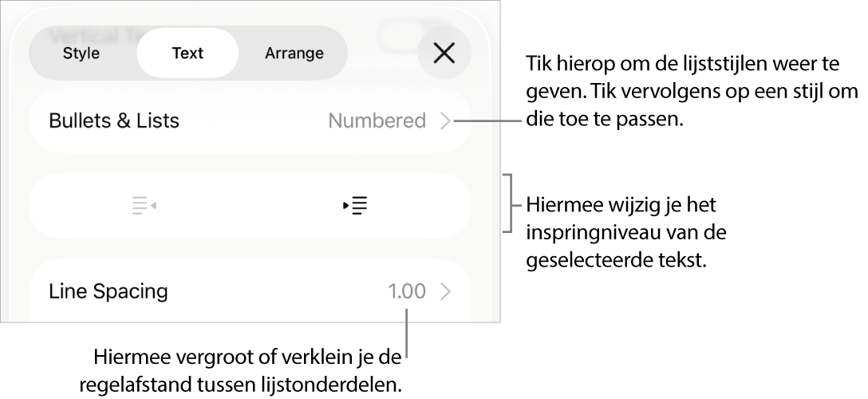Click blank space between the indent icons

(250, 206)
